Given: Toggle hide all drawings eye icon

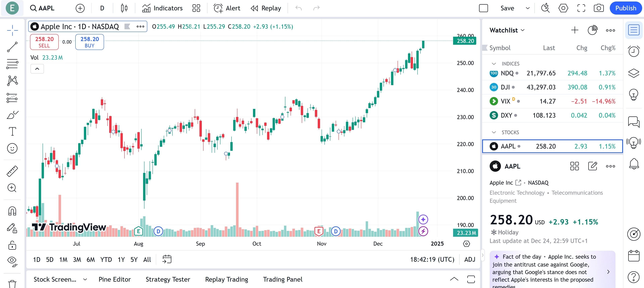Looking at the screenshot, I should point(12,262).
